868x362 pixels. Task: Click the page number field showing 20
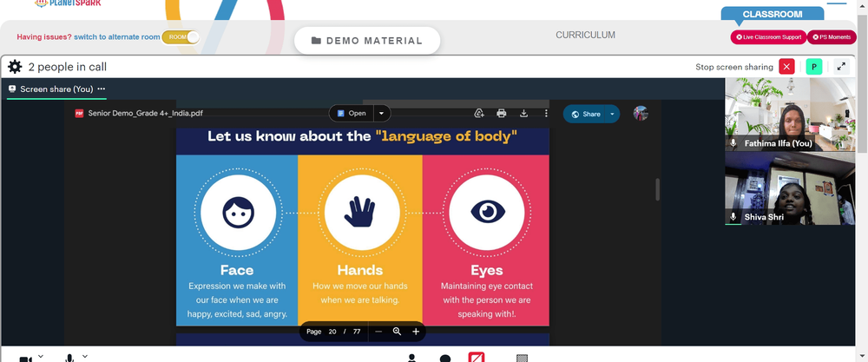click(x=332, y=332)
